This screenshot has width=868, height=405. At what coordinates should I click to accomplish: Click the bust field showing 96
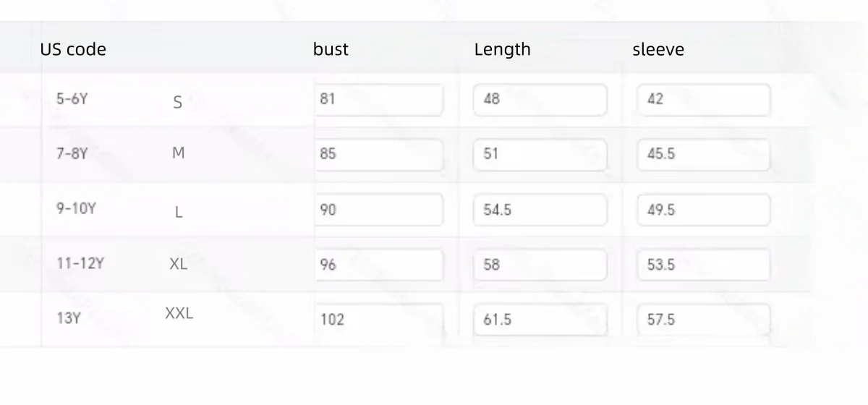pyautogui.click(x=378, y=265)
